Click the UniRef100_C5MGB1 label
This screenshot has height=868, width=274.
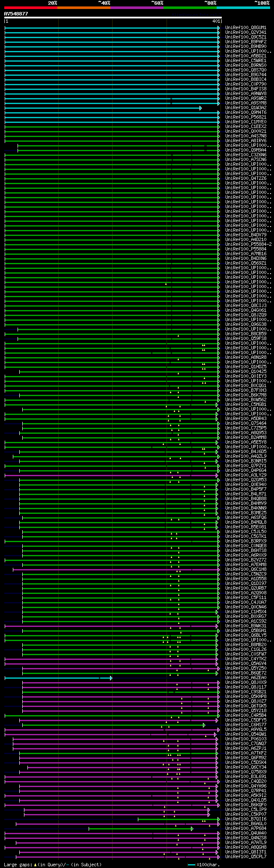pyautogui.click(x=246, y=405)
